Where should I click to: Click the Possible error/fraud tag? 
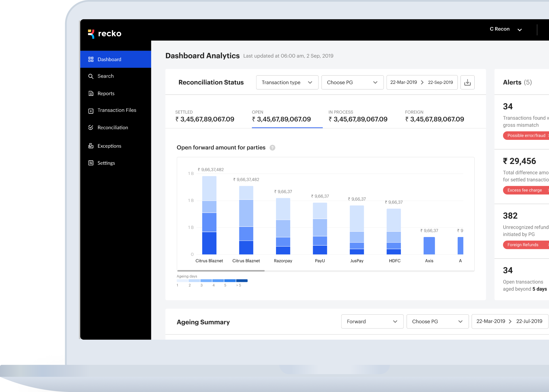526,136
